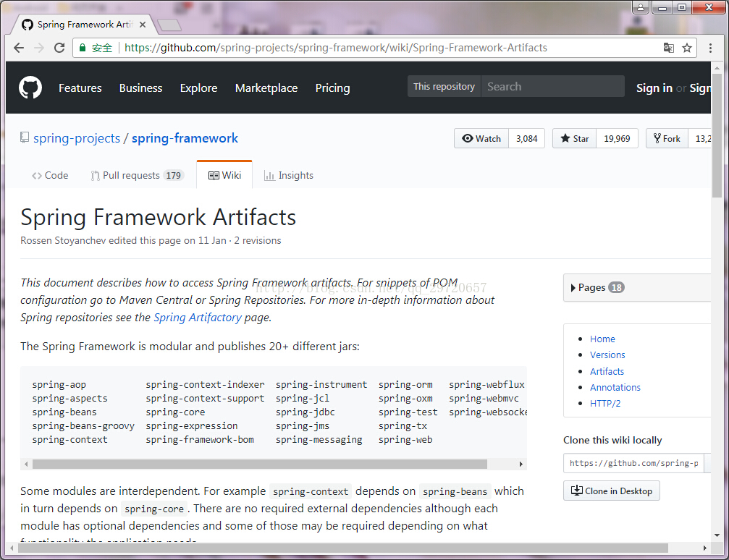Fork the repository
729x560 pixels.
(x=667, y=138)
